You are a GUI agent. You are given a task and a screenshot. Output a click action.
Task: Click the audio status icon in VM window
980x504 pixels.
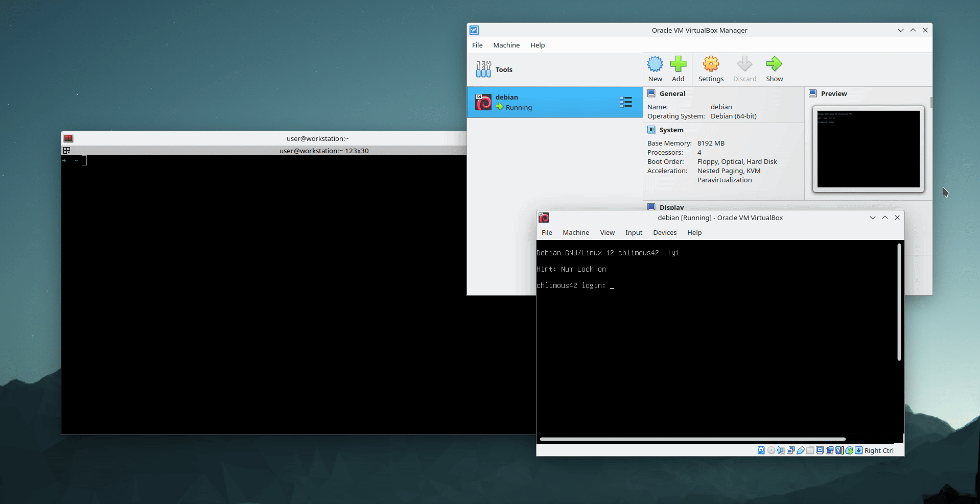[781, 450]
